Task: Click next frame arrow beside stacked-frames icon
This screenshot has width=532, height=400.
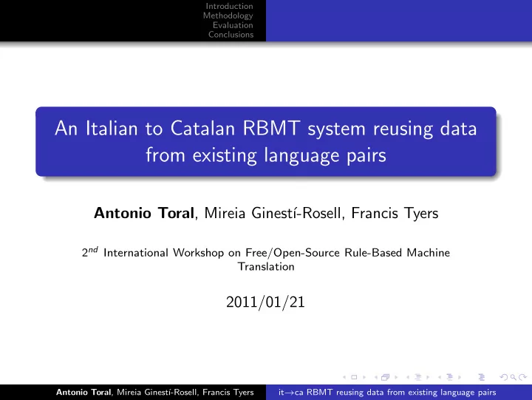Action: pyautogui.click(x=395, y=377)
